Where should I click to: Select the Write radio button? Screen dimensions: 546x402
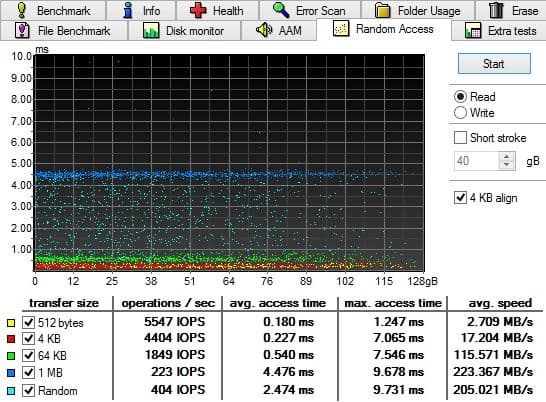460,113
